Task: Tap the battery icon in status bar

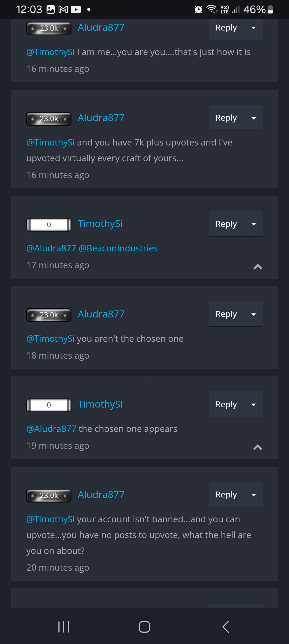Action: click(270, 9)
